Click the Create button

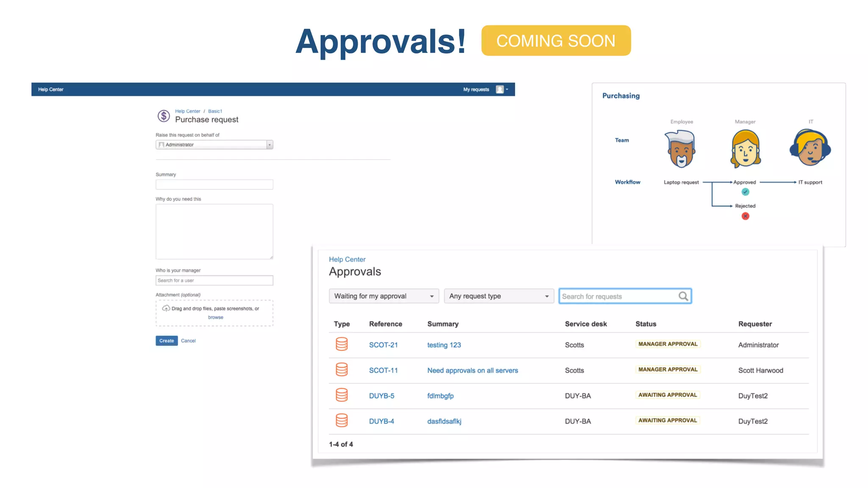(x=167, y=341)
